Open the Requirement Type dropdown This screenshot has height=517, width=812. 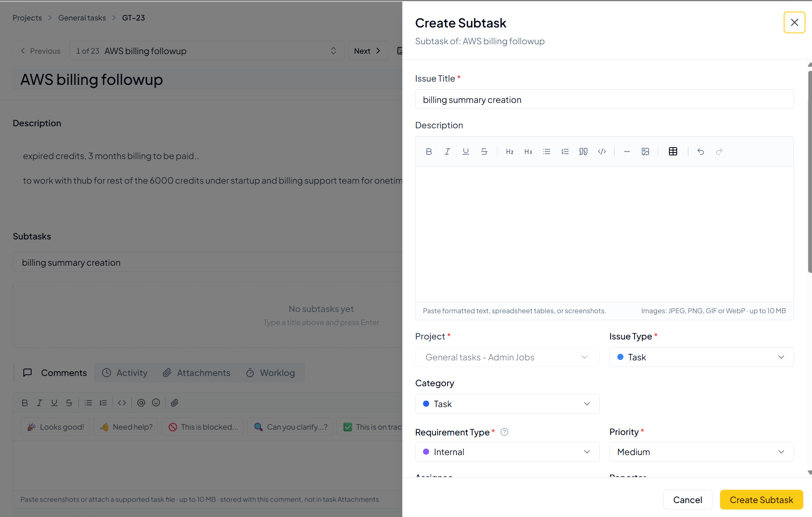pyautogui.click(x=507, y=452)
